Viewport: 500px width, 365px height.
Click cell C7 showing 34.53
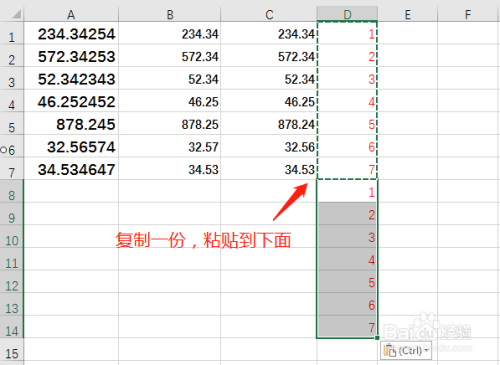pos(269,169)
